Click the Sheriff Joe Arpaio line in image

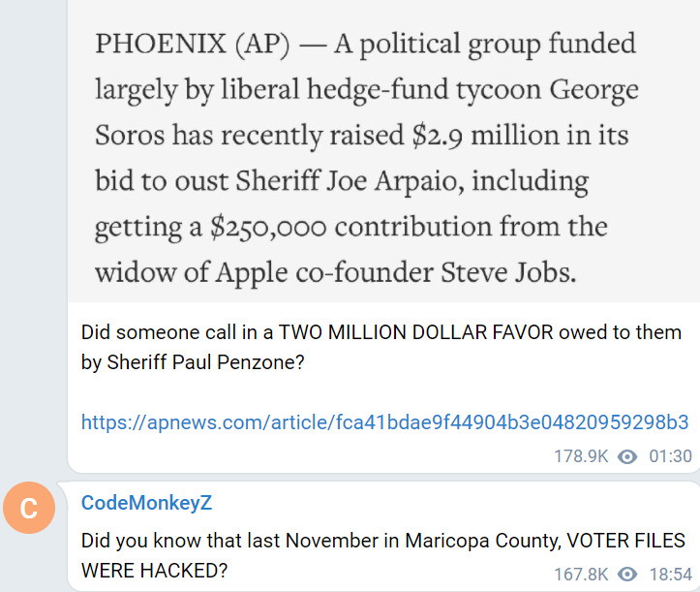[342, 181]
